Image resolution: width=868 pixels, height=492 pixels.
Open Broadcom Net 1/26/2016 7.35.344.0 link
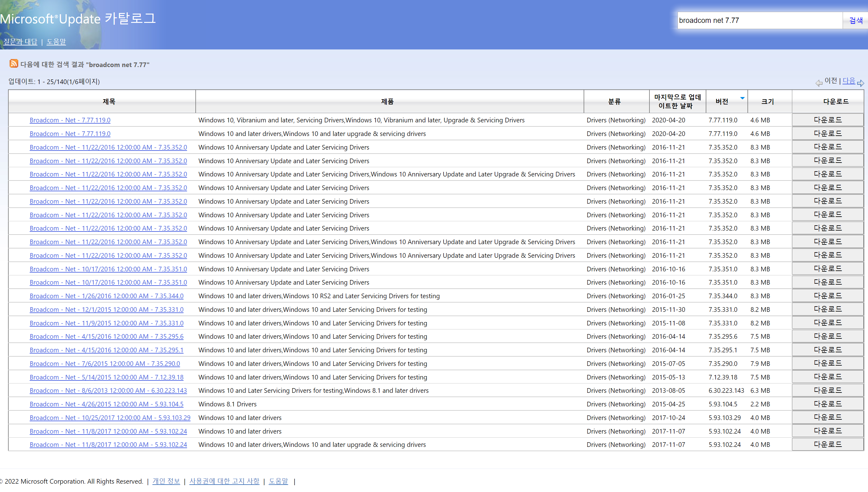coord(106,296)
